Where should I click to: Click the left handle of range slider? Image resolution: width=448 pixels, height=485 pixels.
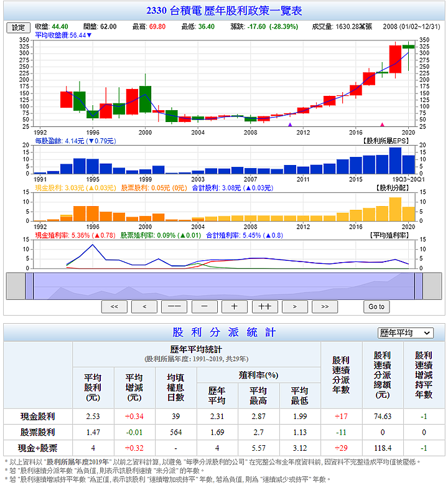point(29,286)
